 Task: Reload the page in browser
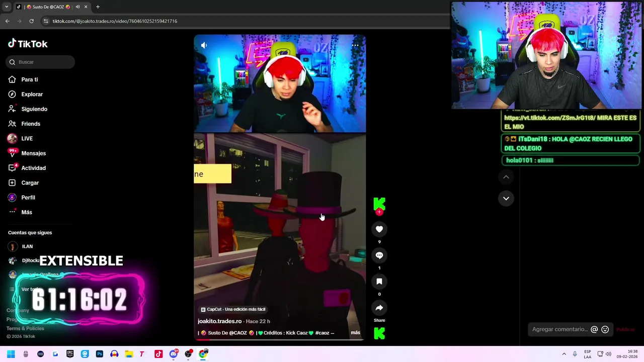[x=31, y=21]
